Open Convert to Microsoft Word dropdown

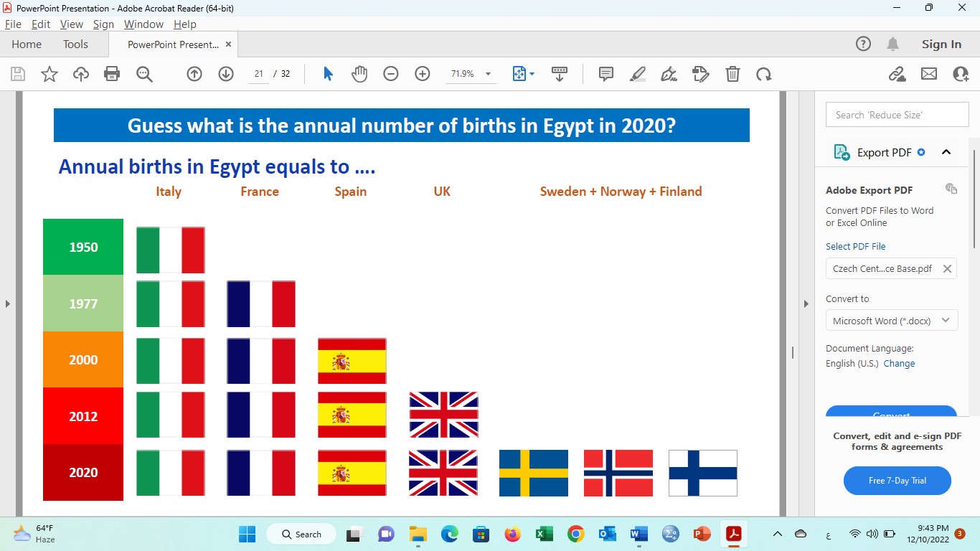pyautogui.click(x=892, y=321)
